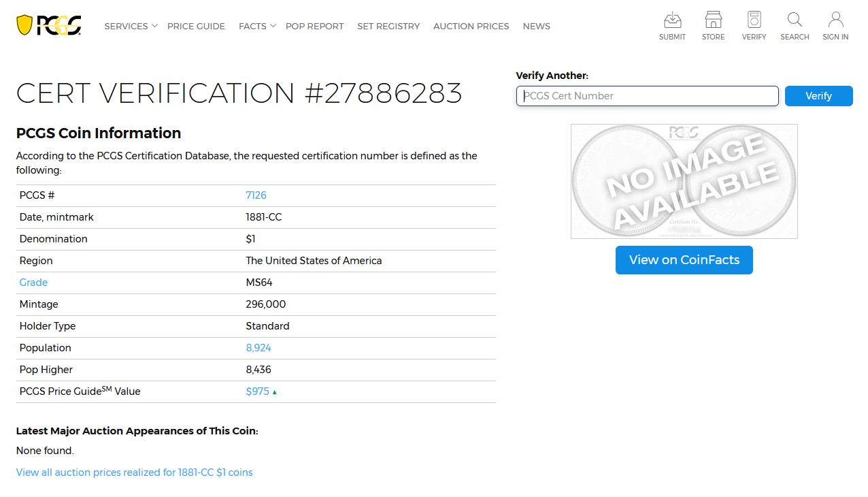Viewport: 868px width, 497px height.
Task: Click the green price-up arrow
Action: [275, 392]
